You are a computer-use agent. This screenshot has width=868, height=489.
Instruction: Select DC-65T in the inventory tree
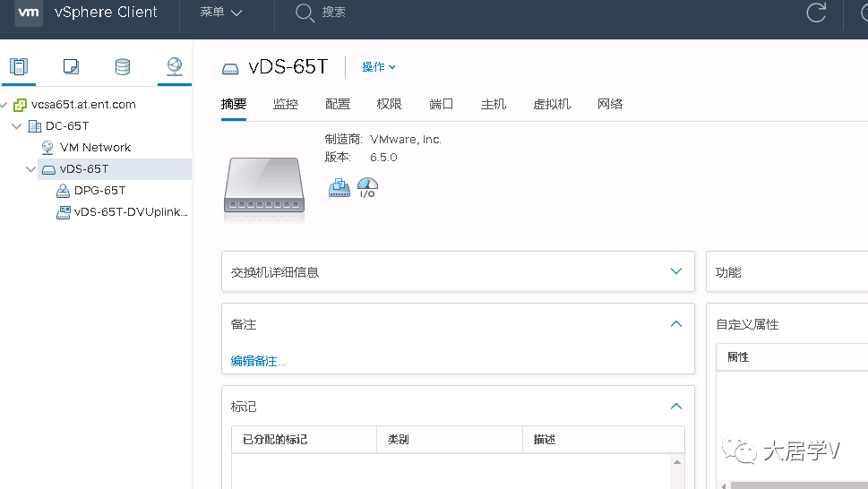click(x=67, y=126)
